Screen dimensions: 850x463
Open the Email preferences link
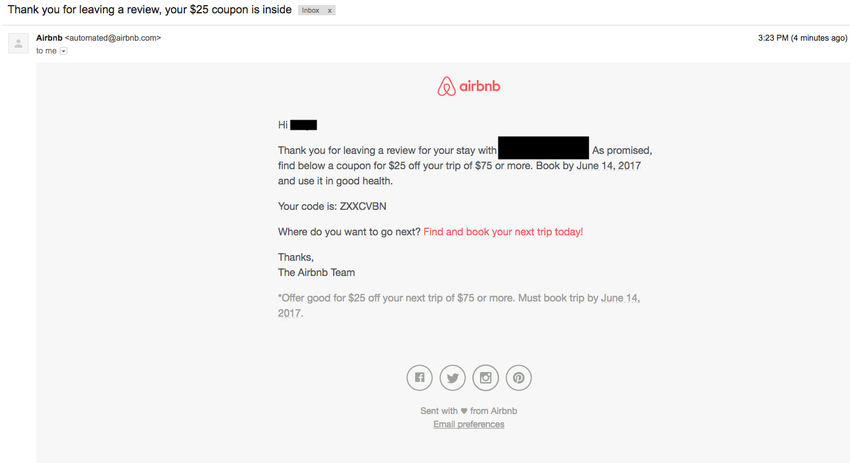tap(469, 424)
